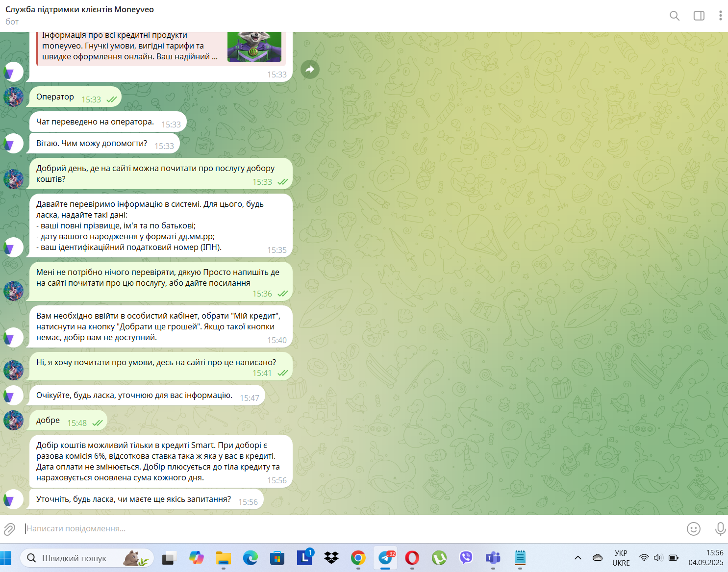Focus the 'Написати повідомлення...' message field

pos(353,529)
